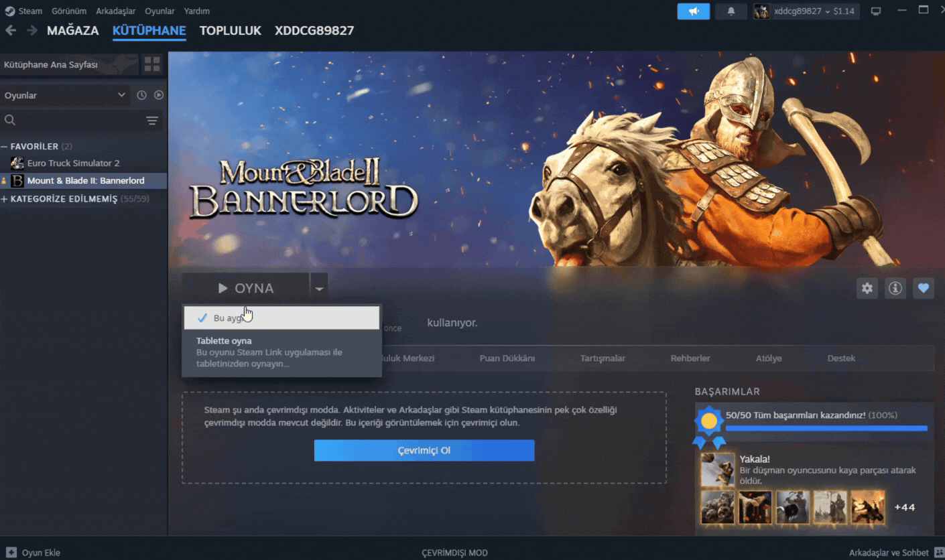
Task: Open the Atölye tab
Action: pyautogui.click(x=769, y=358)
